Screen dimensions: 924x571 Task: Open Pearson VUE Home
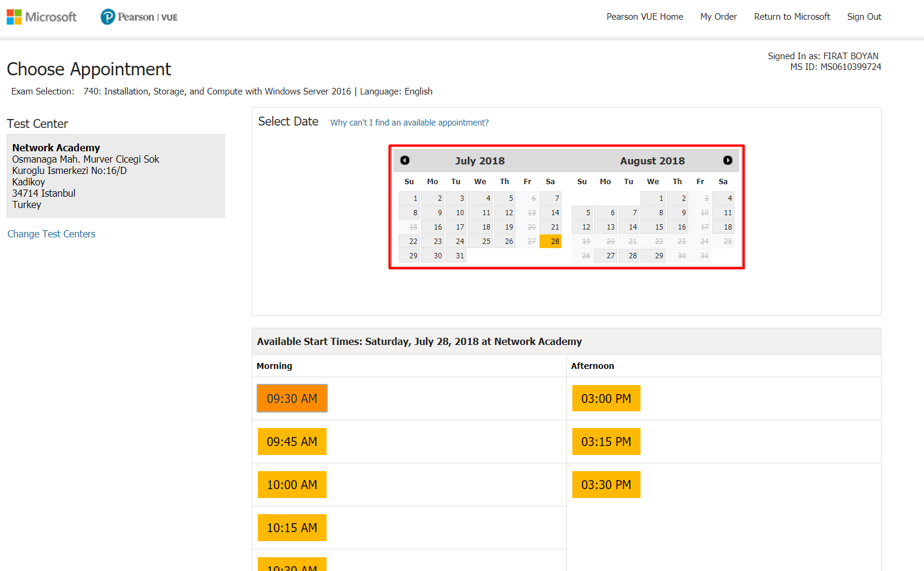point(645,17)
